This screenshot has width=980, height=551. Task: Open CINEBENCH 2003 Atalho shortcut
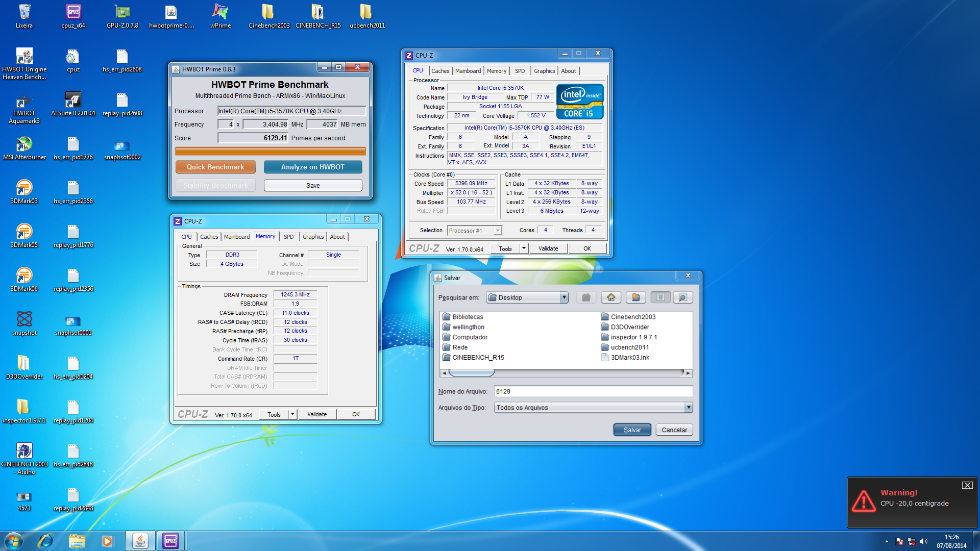pyautogui.click(x=24, y=458)
